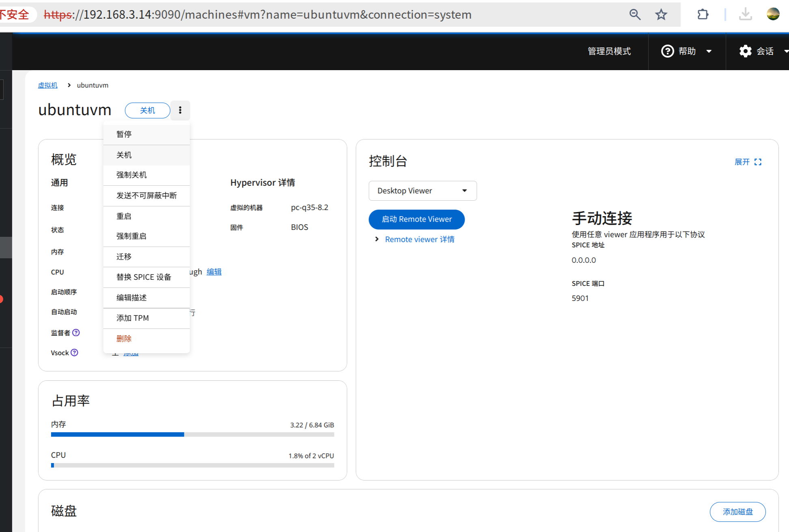Image resolution: width=789 pixels, height=532 pixels.
Task: Click the 内存 usage progress bar
Action: (x=192, y=434)
